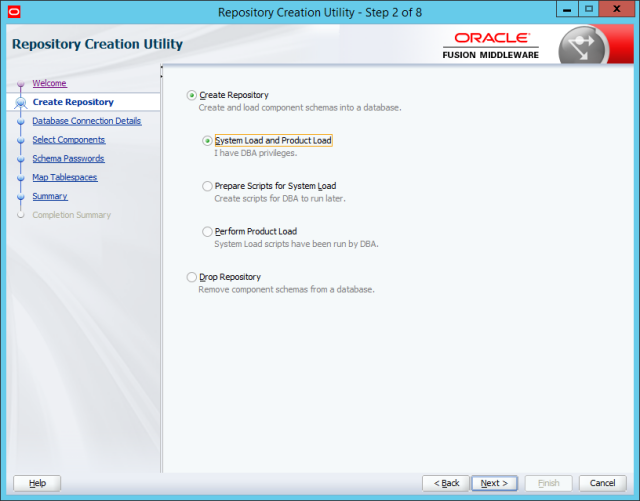Screen dimensions: 640x501
Task: Select Prepare Scripts for System Load
Action: tap(207, 186)
